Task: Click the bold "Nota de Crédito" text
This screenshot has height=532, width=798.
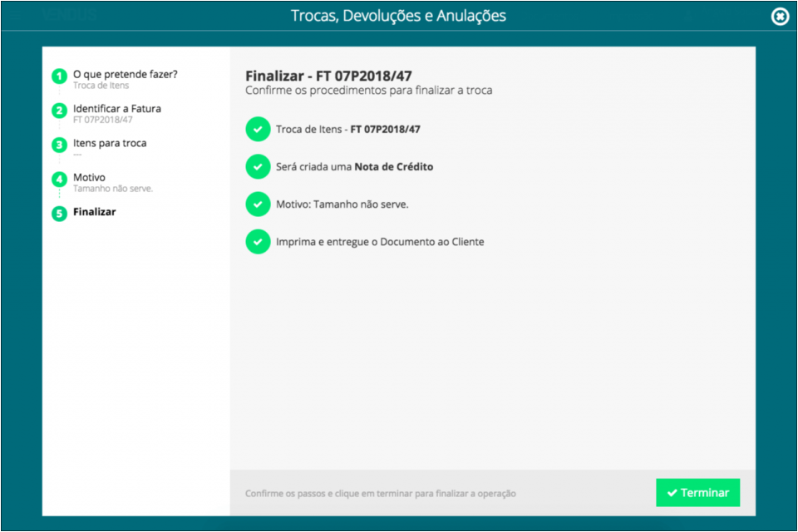Action: point(393,166)
